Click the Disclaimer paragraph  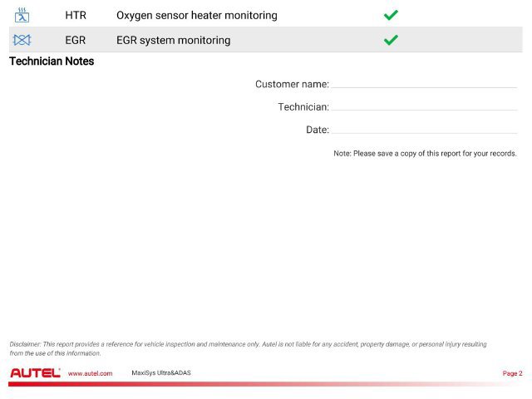point(248,348)
